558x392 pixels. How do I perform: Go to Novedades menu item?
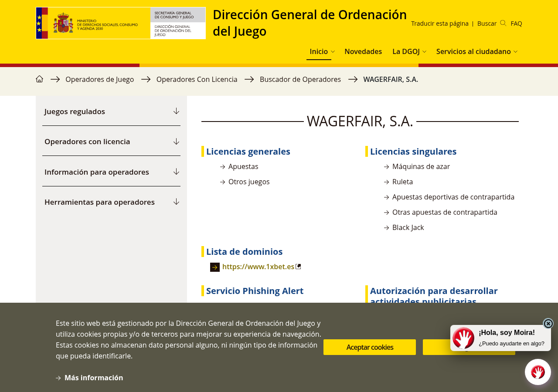363,51
